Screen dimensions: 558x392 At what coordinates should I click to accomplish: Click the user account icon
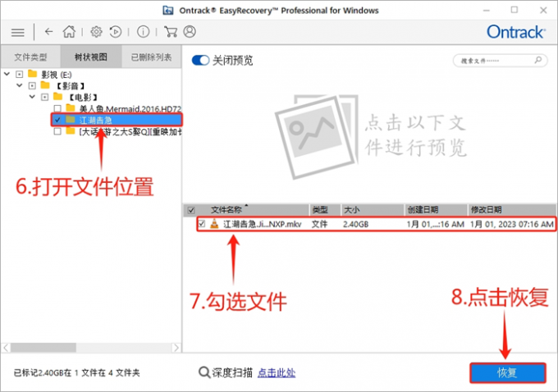click(x=190, y=32)
